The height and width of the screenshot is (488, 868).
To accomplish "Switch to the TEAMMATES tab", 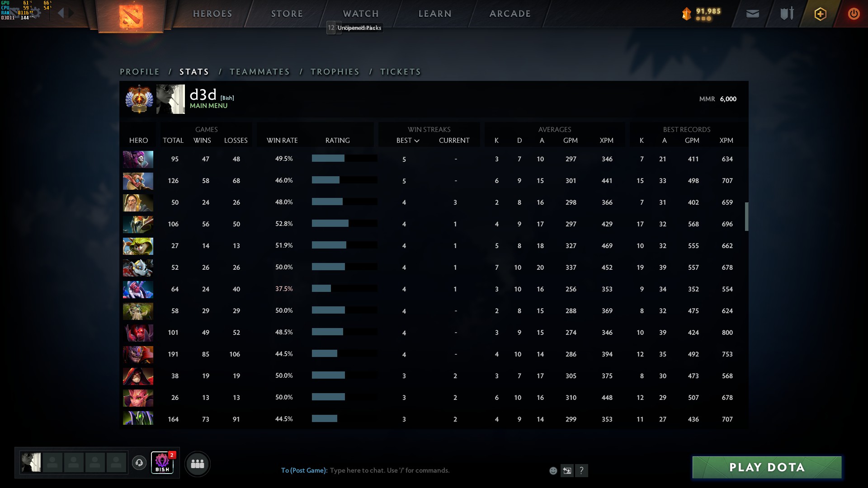I will click(x=259, y=72).
